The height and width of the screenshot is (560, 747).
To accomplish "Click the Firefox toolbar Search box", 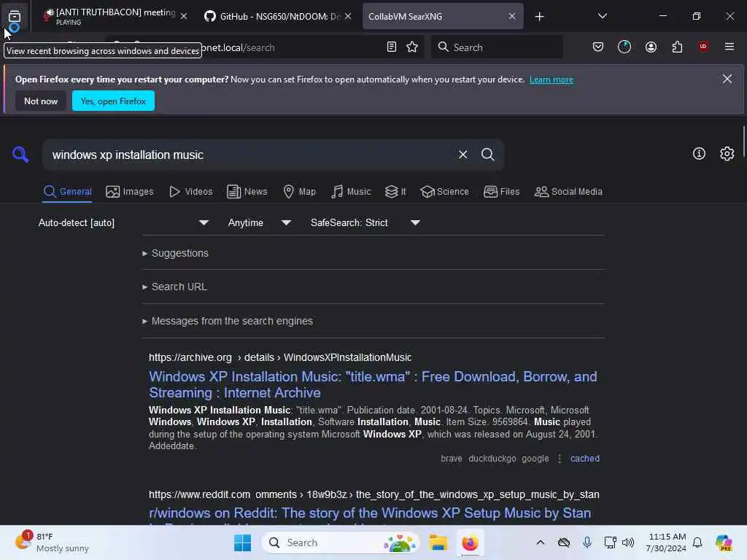I will click(x=497, y=47).
